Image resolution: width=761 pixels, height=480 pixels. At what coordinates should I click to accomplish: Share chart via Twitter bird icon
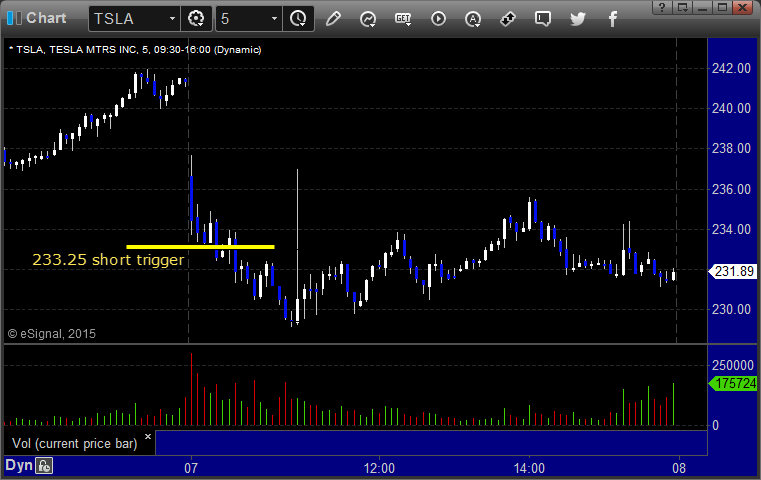pyautogui.click(x=578, y=19)
